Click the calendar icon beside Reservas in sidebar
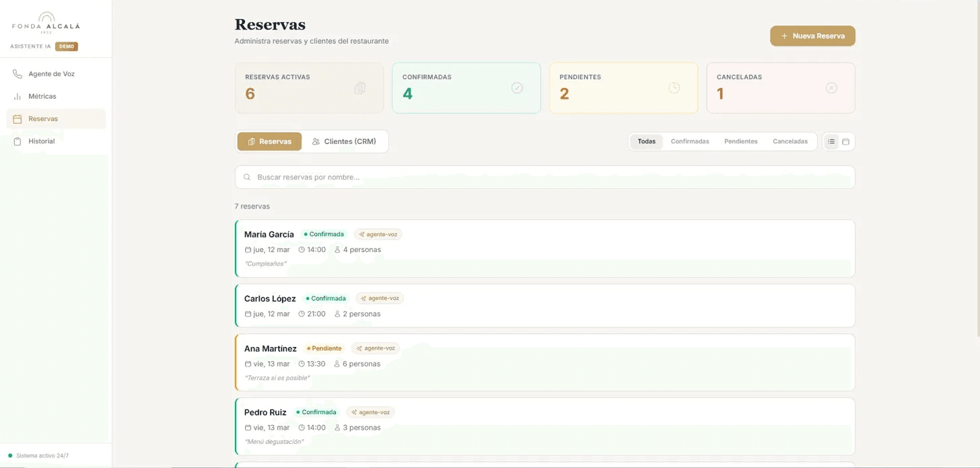 (17, 119)
